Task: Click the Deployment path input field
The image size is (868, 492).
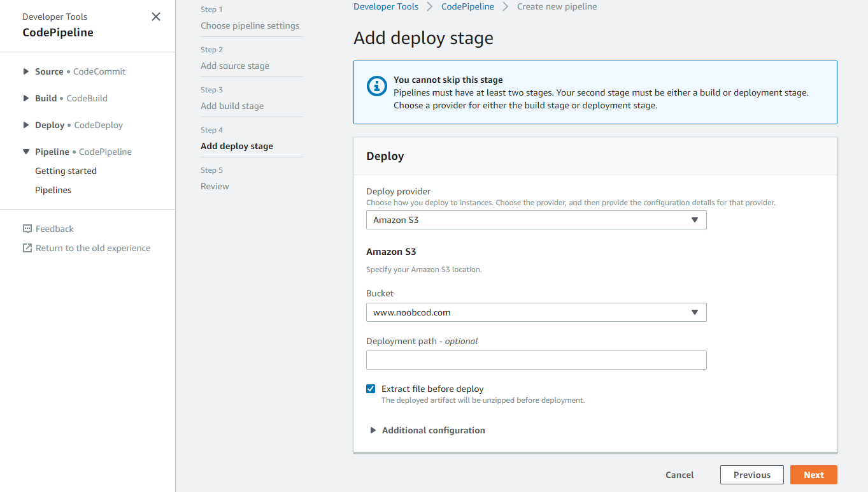Action: pyautogui.click(x=536, y=360)
